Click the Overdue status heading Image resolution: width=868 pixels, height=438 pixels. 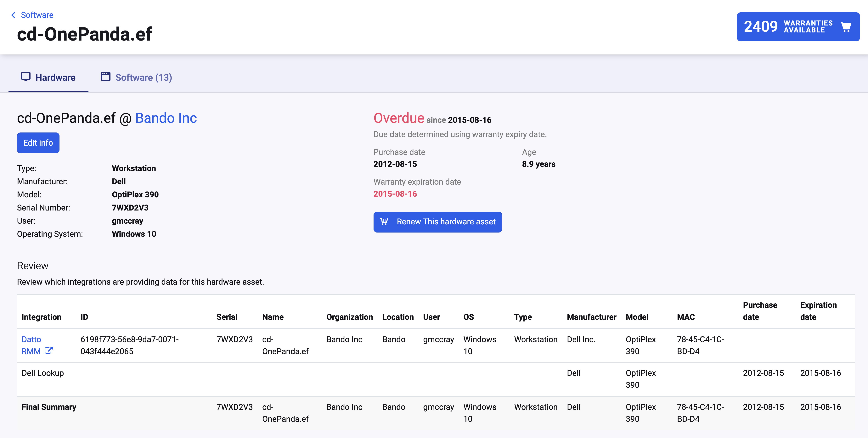pyautogui.click(x=399, y=118)
